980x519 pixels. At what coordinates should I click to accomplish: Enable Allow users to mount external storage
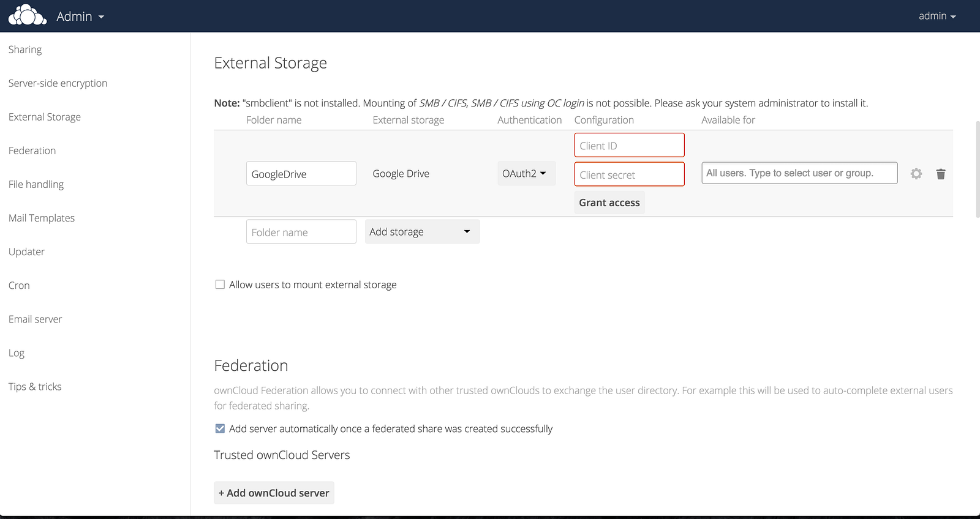coord(220,285)
